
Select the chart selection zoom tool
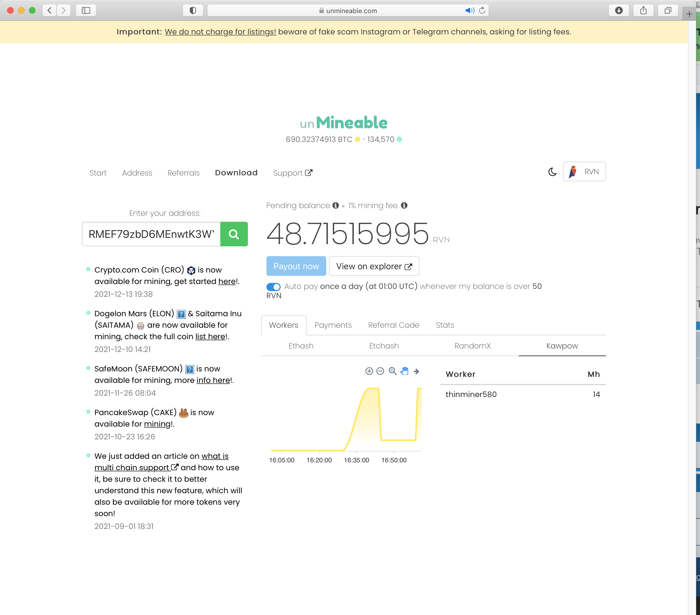pos(393,371)
